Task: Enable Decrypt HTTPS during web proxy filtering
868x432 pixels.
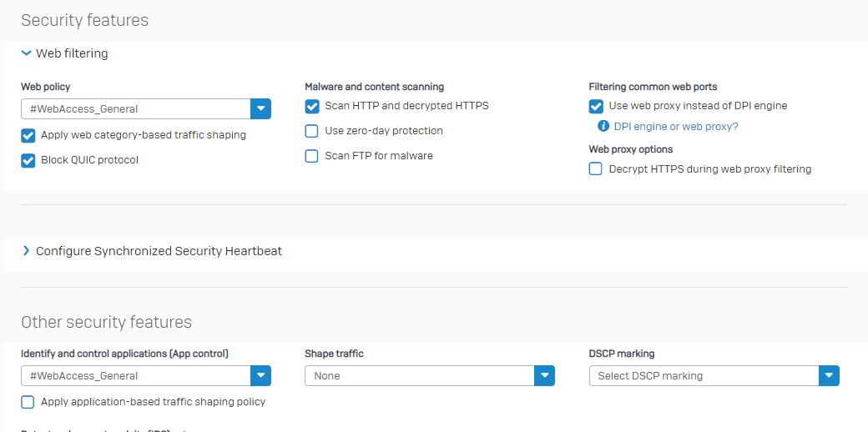Action: coord(596,169)
